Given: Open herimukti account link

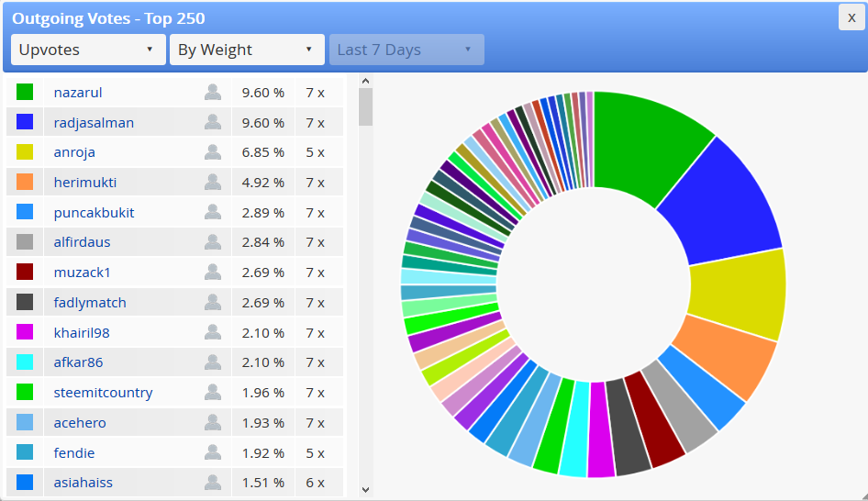Looking at the screenshot, I should [x=85, y=182].
